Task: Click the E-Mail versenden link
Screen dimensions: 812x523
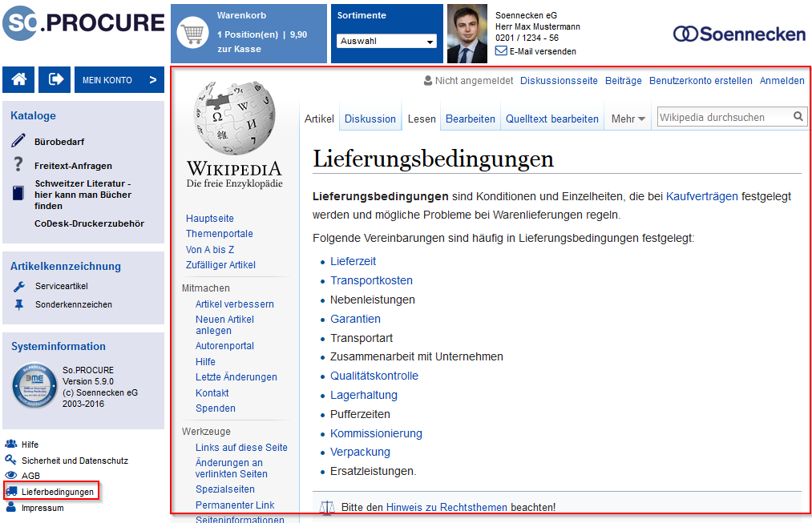Action: [x=543, y=51]
